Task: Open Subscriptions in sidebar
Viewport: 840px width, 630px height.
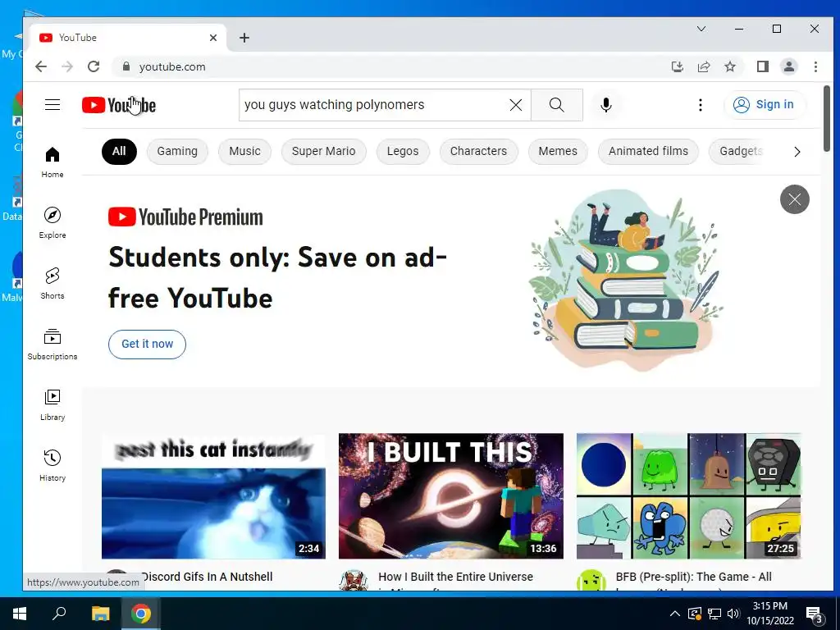Action: tap(52, 344)
